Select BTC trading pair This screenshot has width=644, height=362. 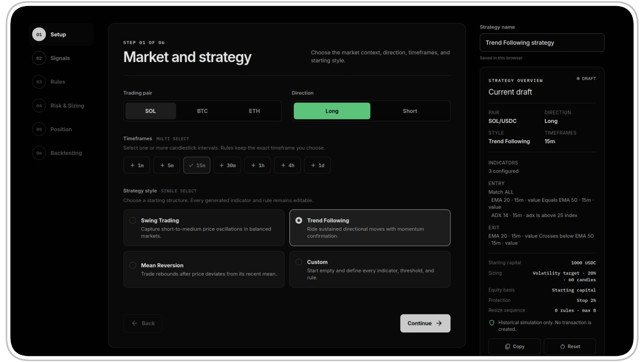pyautogui.click(x=202, y=111)
